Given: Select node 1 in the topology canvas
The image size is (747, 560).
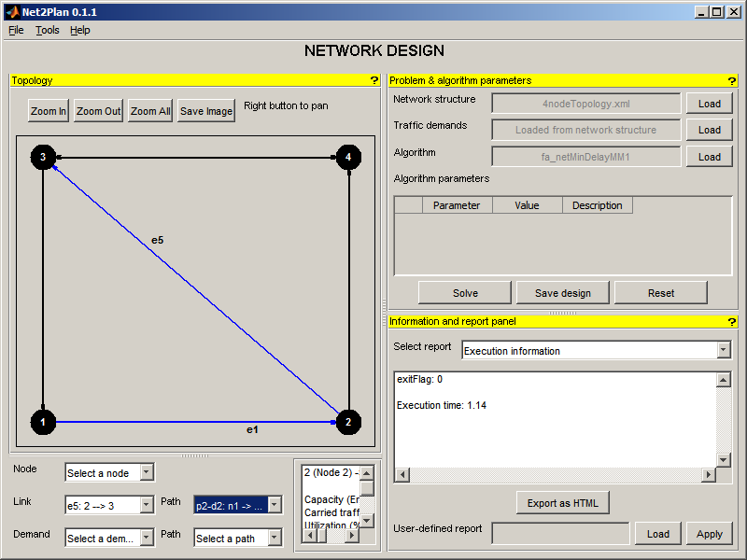Looking at the screenshot, I should (x=43, y=423).
